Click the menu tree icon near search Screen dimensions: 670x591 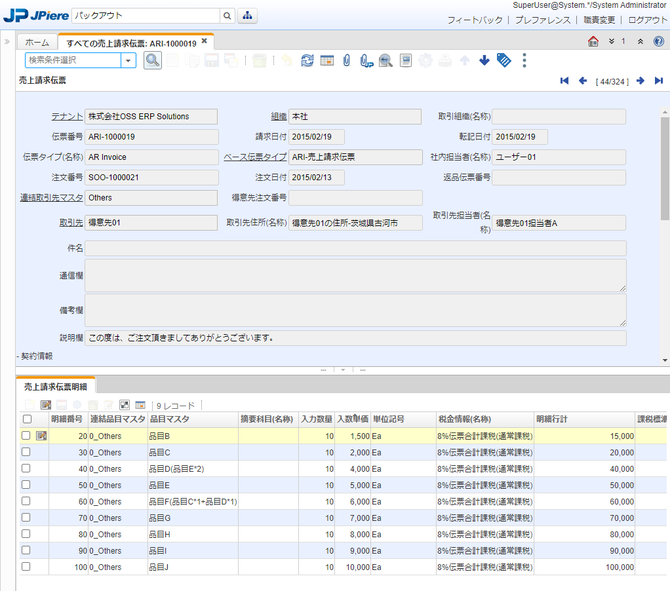247,16
